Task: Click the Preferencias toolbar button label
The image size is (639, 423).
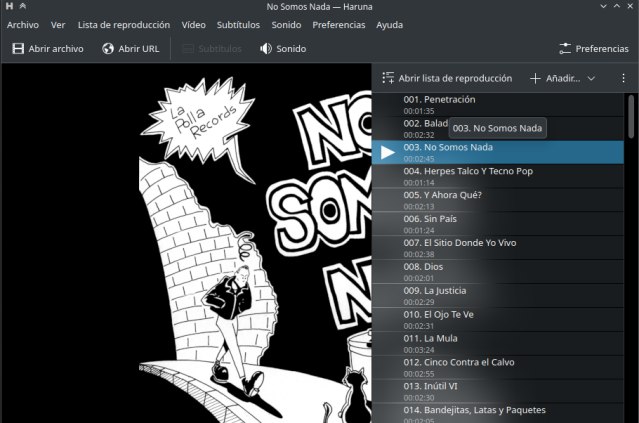Action: pos(602,48)
